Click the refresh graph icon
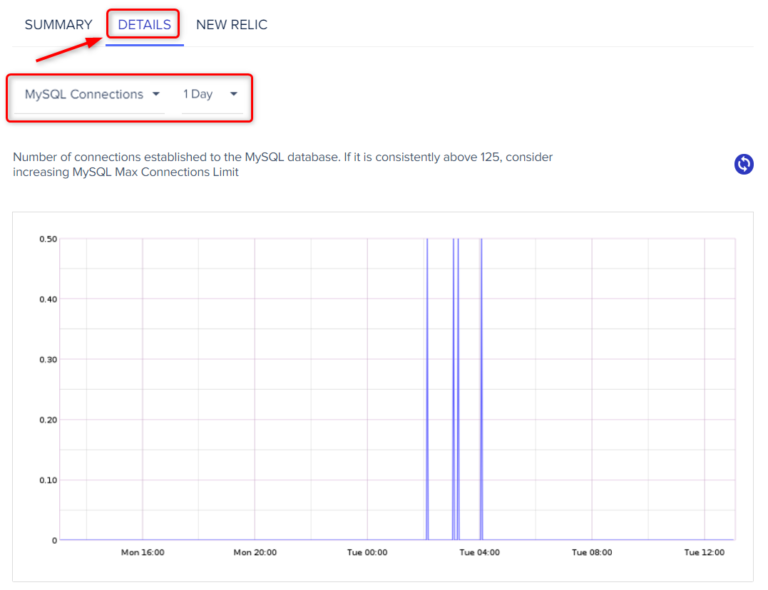Screen dimensions: 768x590 click(x=743, y=164)
